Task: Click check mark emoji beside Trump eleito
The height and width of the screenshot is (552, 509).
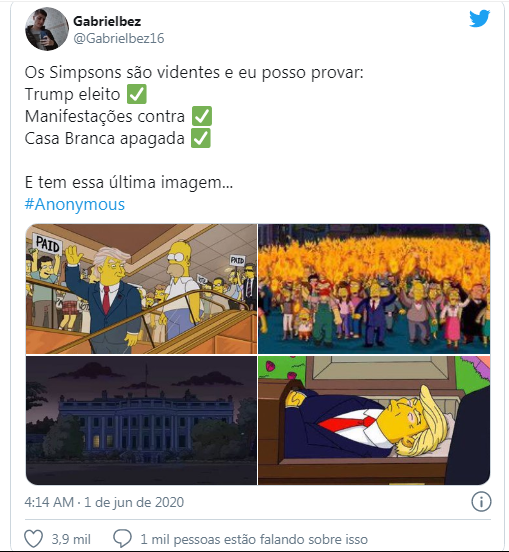Action: (137, 94)
